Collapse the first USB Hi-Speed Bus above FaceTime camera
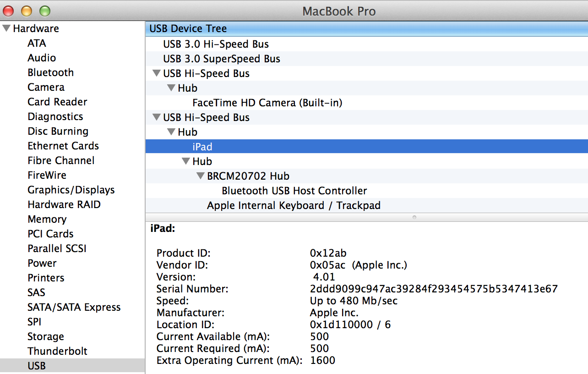The image size is (588, 374). (x=157, y=73)
